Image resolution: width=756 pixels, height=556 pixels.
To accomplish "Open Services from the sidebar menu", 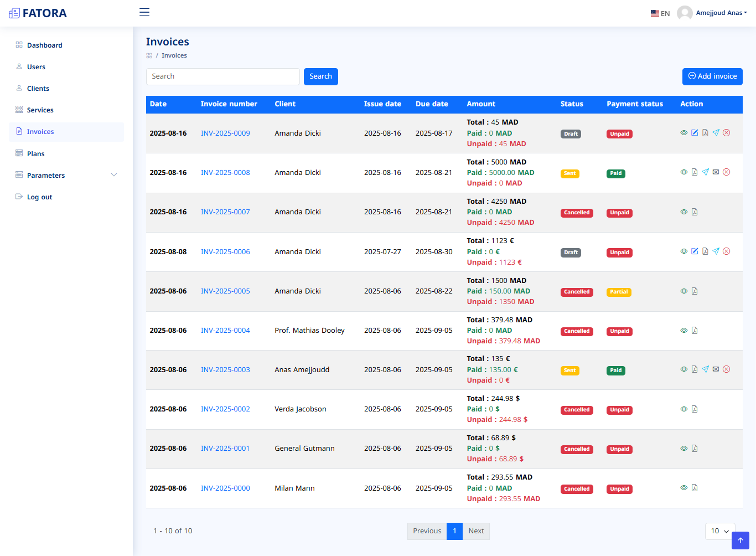I will (x=40, y=110).
